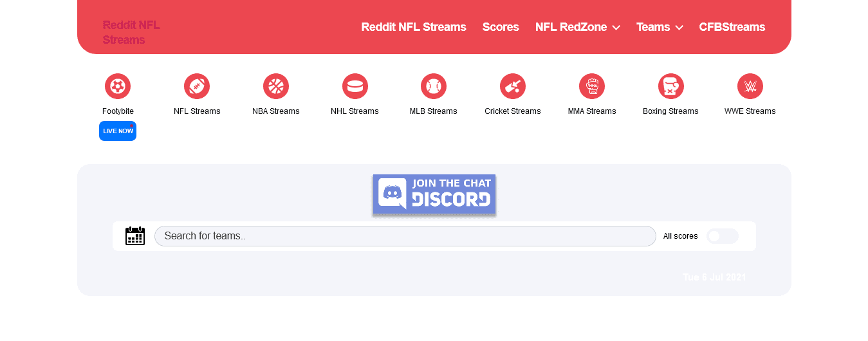Click the LIVE NOW button

point(118,131)
